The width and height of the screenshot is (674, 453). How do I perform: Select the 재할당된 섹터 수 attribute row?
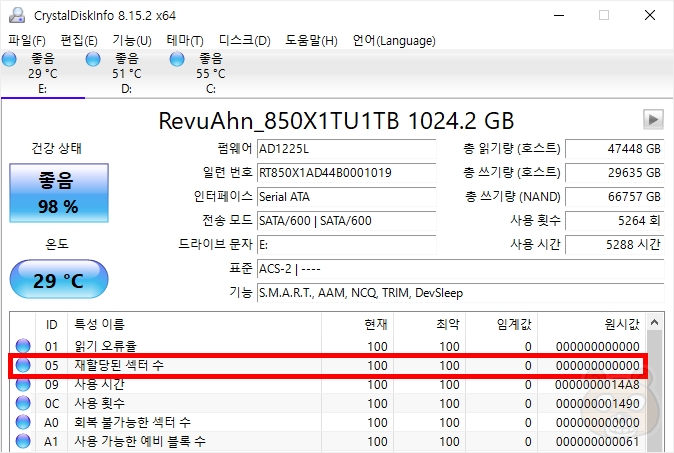328,365
